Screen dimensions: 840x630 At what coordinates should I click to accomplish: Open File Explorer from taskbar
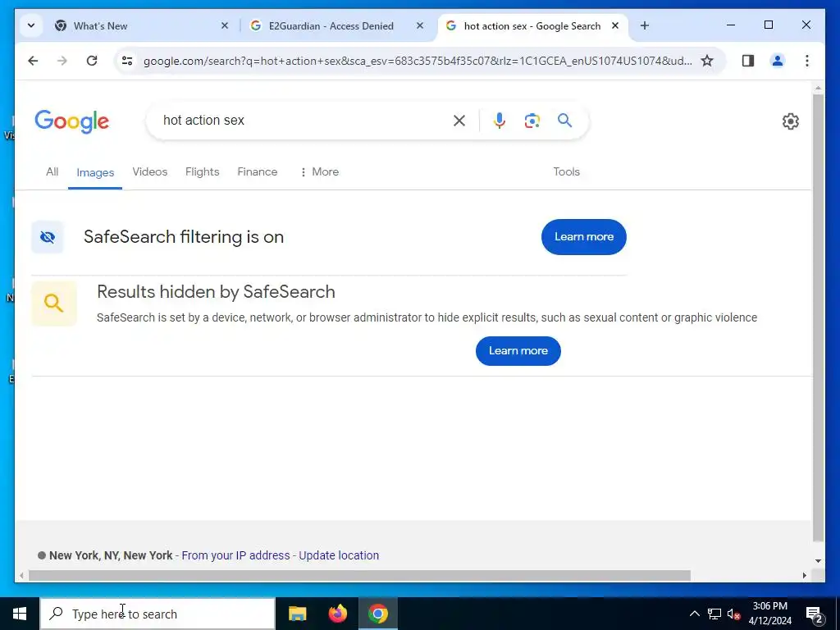click(297, 614)
